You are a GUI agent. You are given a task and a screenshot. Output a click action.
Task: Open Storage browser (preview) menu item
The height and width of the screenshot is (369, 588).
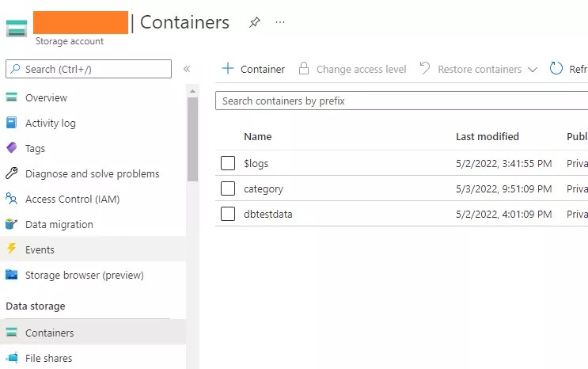click(84, 276)
